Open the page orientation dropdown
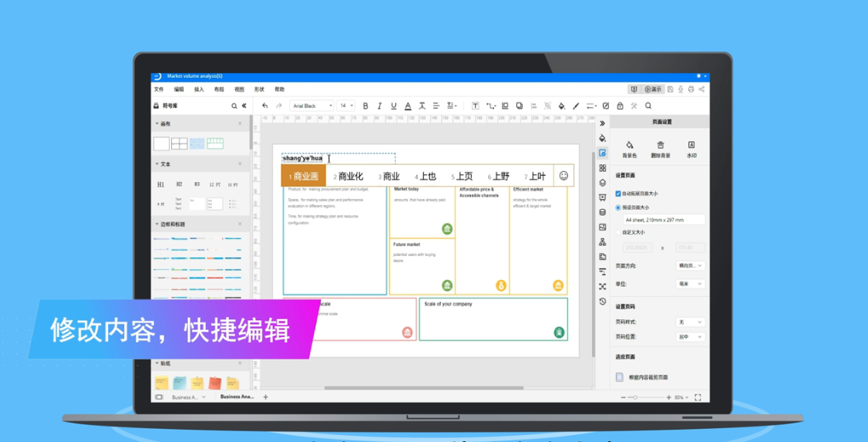The height and width of the screenshot is (442, 868). [x=690, y=266]
